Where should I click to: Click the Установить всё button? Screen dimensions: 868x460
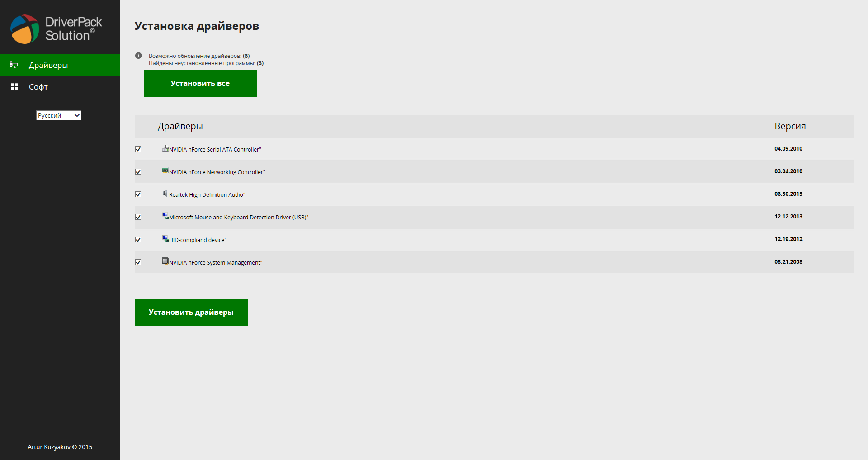click(x=200, y=83)
